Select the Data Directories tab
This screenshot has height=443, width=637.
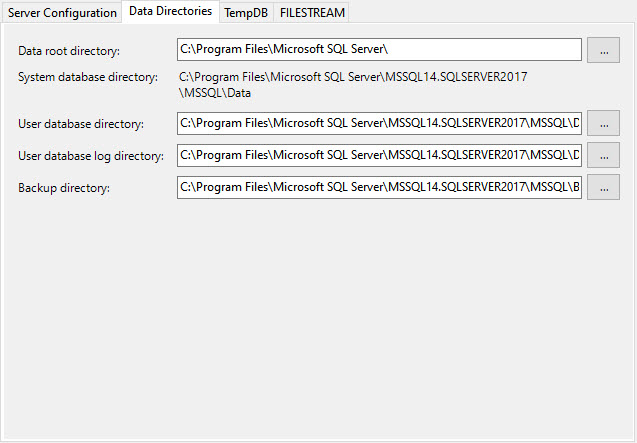coord(170,11)
